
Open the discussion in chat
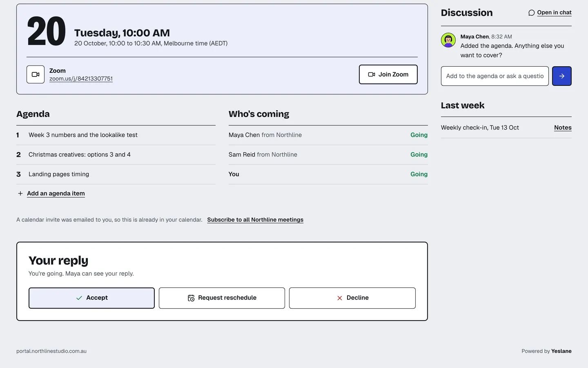pos(554,13)
